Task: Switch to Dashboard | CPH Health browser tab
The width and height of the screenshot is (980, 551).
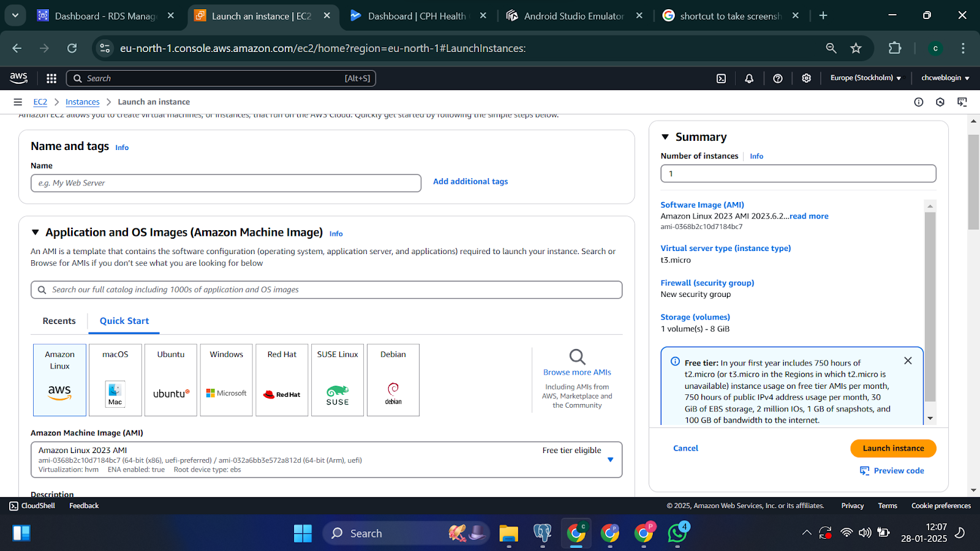Action: coord(418,16)
